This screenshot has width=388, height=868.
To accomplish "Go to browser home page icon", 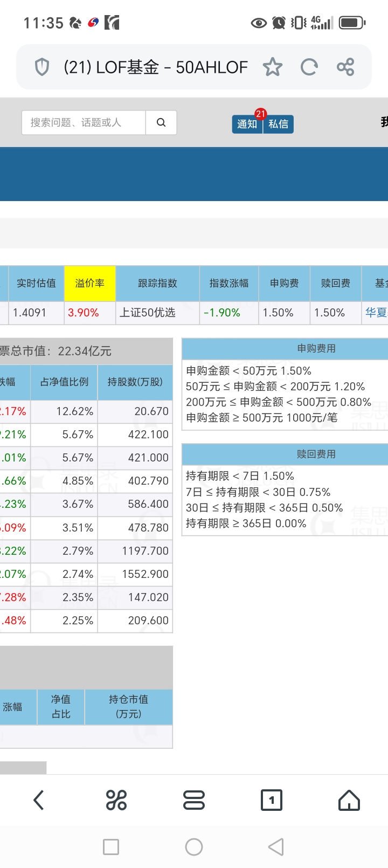I will coord(349,800).
